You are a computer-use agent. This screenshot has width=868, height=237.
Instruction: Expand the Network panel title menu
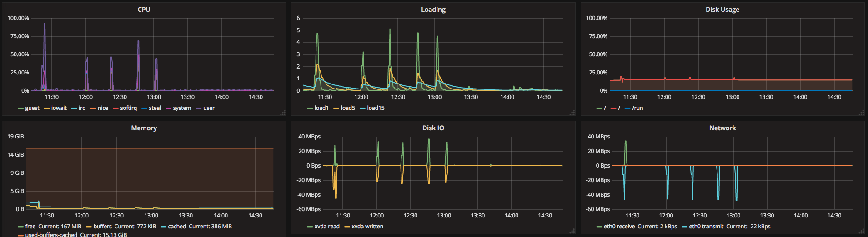point(722,128)
